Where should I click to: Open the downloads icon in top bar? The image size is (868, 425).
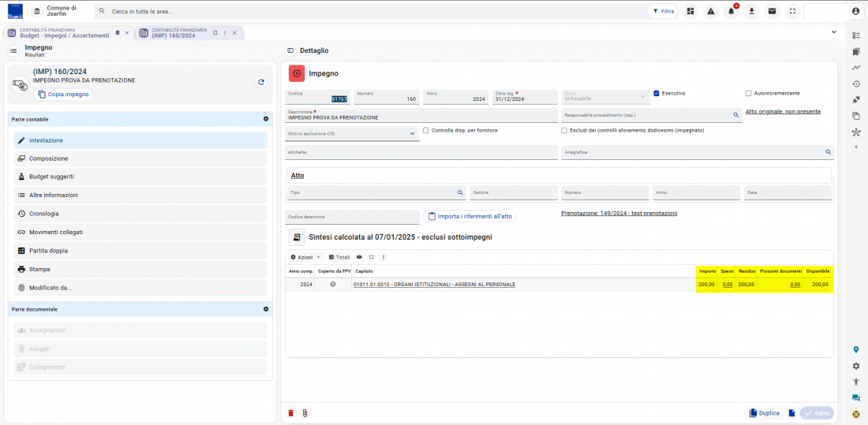point(752,11)
